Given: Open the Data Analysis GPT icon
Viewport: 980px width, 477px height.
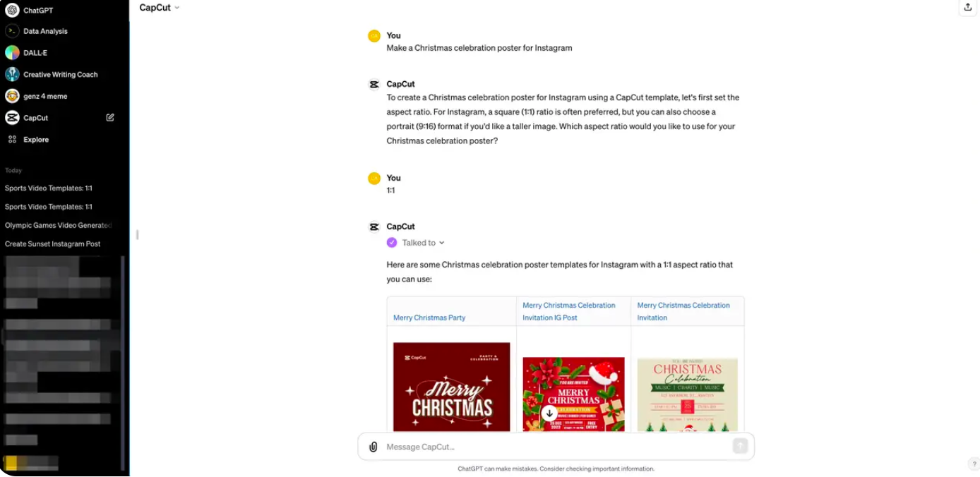Looking at the screenshot, I should pos(12,31).
